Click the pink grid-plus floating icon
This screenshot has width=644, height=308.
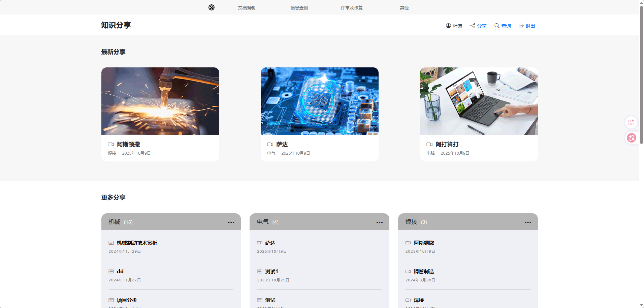[631, 122]
